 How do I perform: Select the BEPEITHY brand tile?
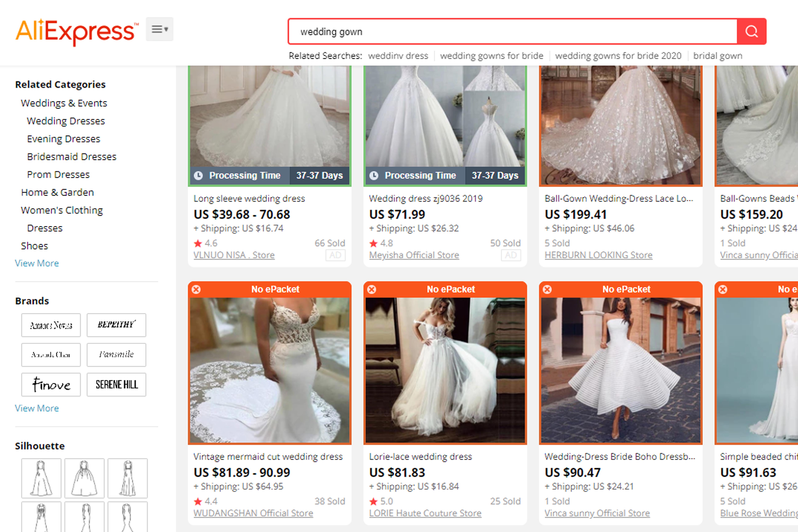tap(116, 325)
